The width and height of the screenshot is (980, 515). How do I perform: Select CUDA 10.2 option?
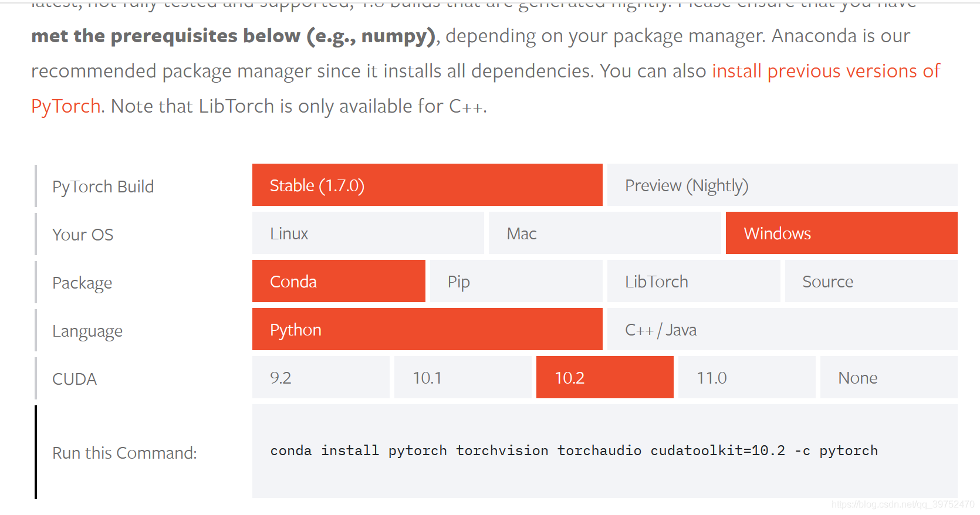pyautogui.click(x=605, y=377)
